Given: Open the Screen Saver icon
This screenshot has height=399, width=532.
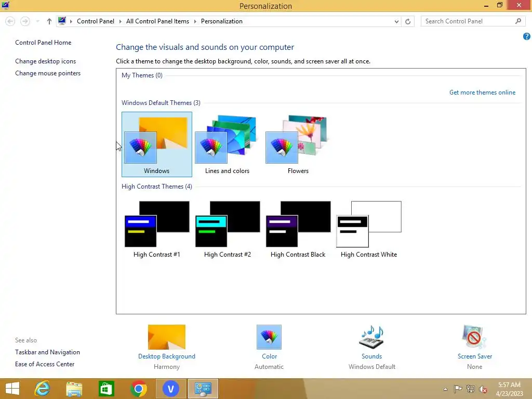Looking at the screenshot, I should tap(474, 337).
